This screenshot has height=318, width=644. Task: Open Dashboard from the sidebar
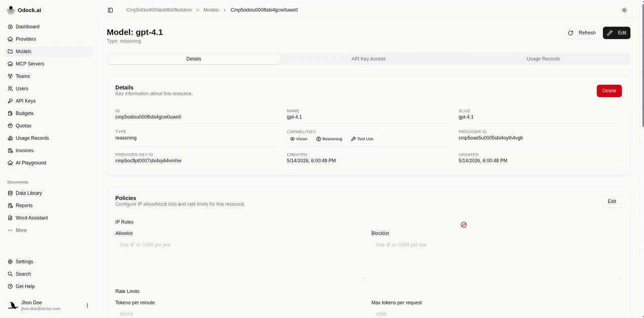[49, 27]
